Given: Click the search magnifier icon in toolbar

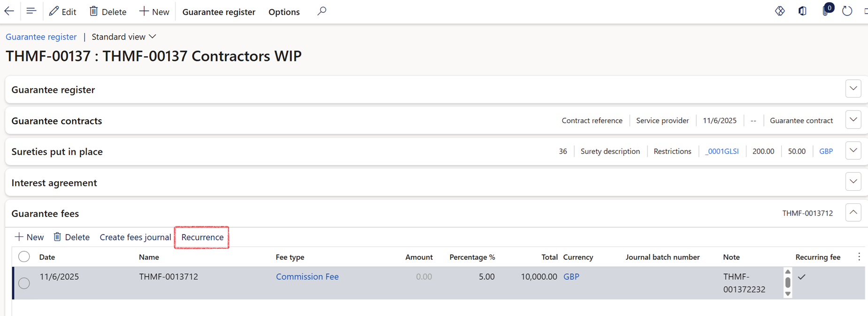Looking at the screenshot, I should pos(322,11).
